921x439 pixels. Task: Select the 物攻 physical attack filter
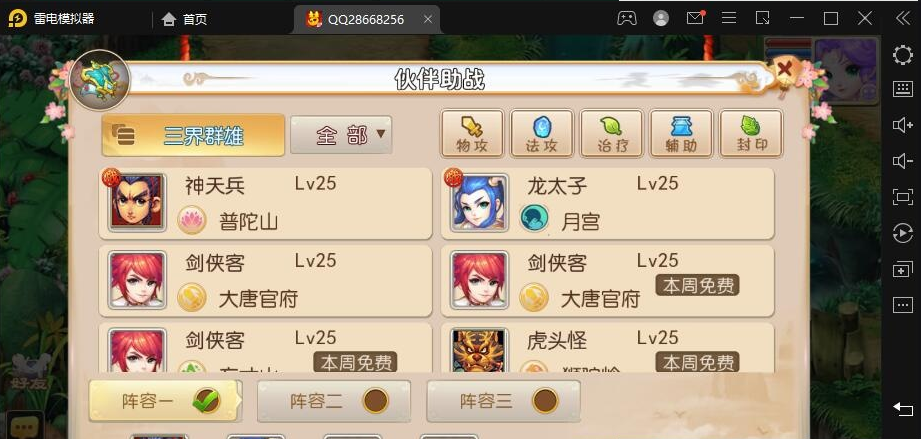click(x=472, y=134)
